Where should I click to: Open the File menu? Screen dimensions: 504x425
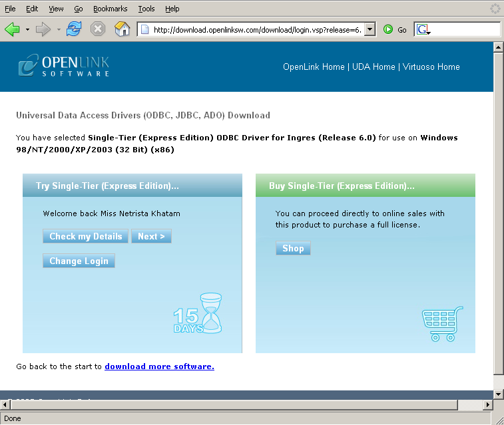(x=10, y=9)
